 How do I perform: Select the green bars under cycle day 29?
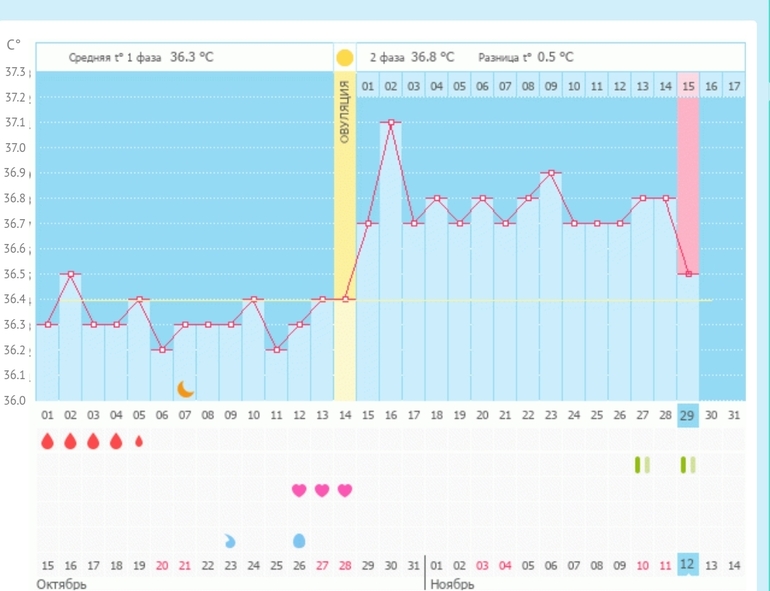[688, 465]
